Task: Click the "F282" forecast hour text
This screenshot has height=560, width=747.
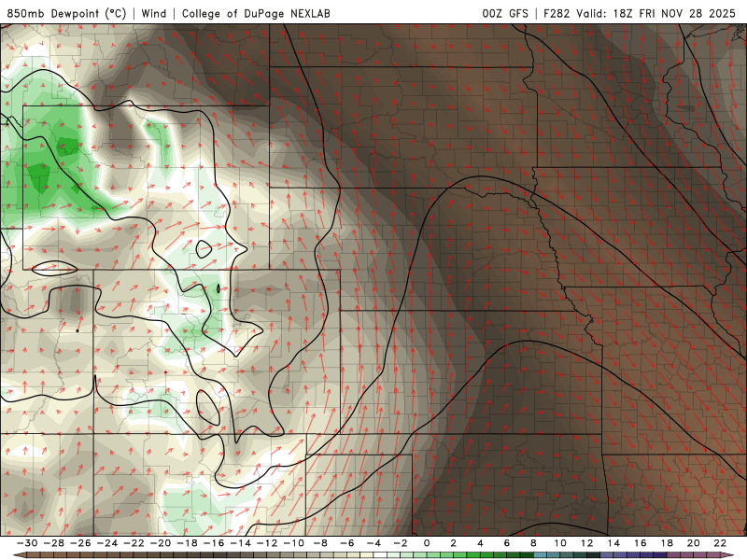Action: tap(557, 13)
